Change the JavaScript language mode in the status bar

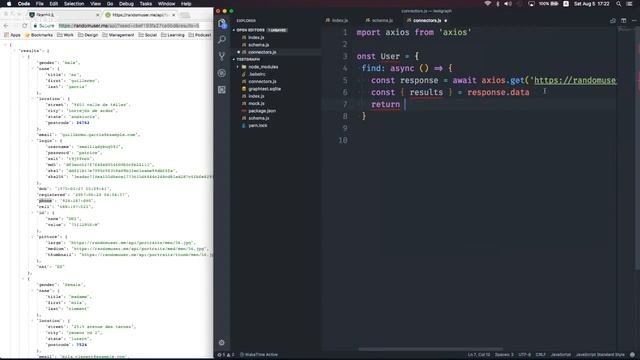point(561,355)
